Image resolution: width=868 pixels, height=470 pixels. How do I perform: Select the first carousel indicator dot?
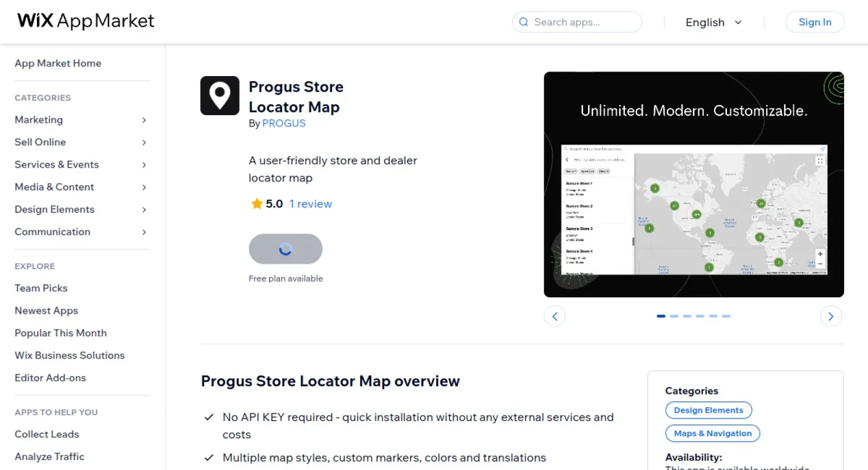tap(661, 316)
